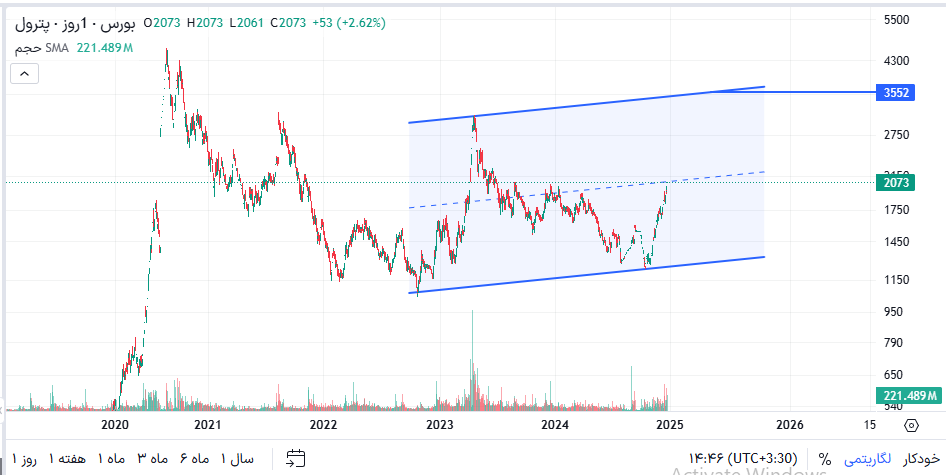Select the 1 روز time range
This screenshot has width=946, height=475.
24,459
